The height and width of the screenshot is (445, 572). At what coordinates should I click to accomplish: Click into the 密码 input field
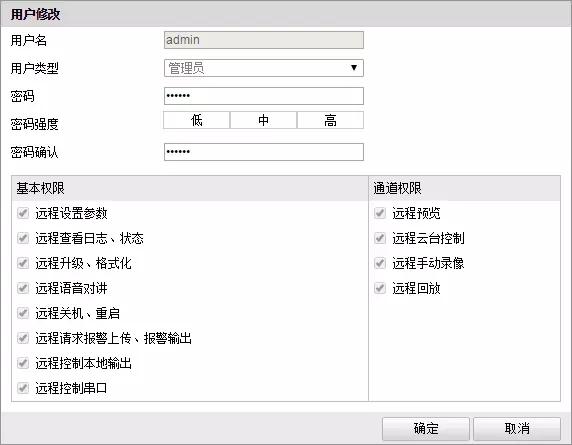[264, 96]
